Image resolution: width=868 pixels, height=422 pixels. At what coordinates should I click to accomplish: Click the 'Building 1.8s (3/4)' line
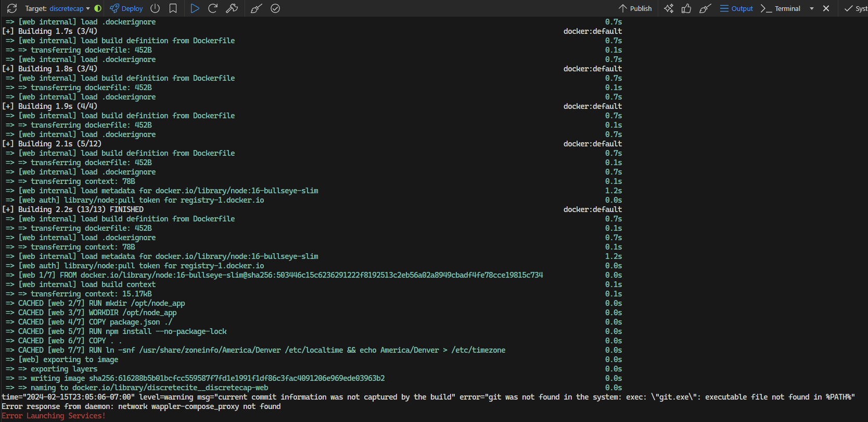49,69
